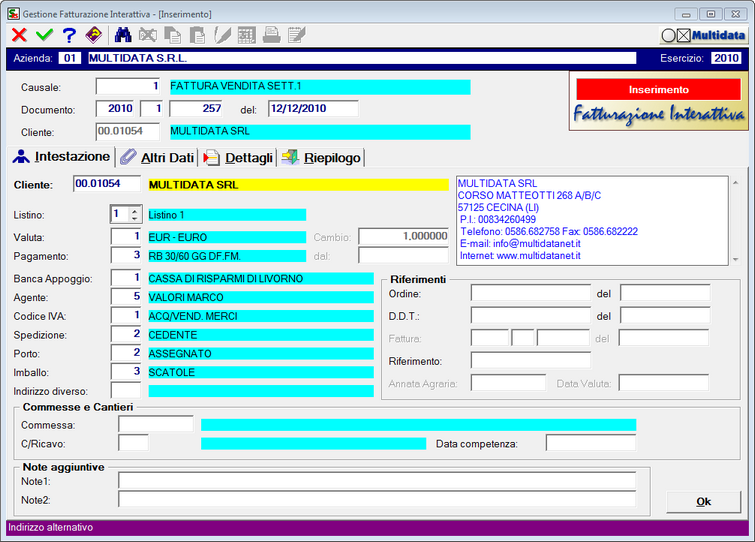Click the Azienda code field 01

70,58
